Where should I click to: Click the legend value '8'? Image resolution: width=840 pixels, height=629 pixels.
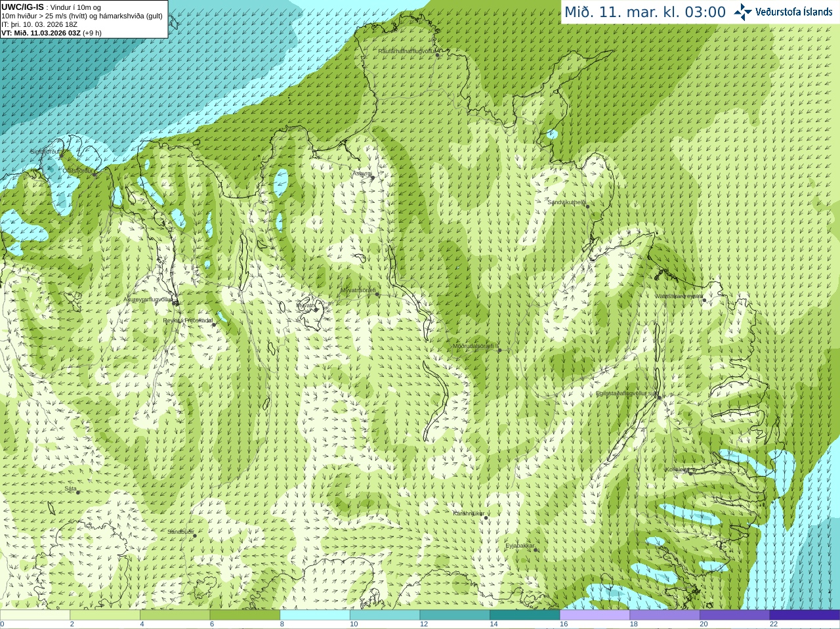[282, 624]
